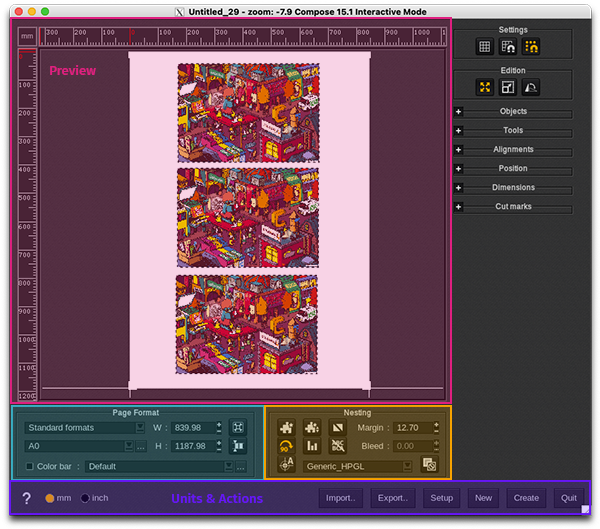Image resolution: width=600 pixels, height=529 pixels.
Task: Select the bottom city illustration in the preview
Action: pyautogui.click(x=247, y=324)
